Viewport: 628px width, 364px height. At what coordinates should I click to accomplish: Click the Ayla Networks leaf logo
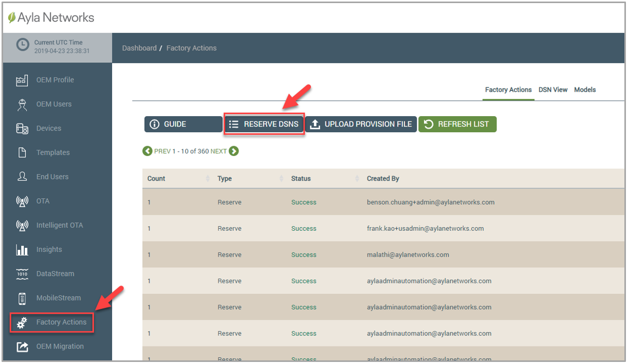(11, 18)
